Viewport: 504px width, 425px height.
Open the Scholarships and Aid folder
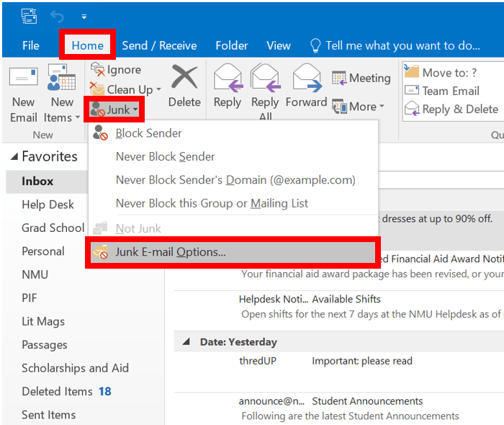click(75, 368)
